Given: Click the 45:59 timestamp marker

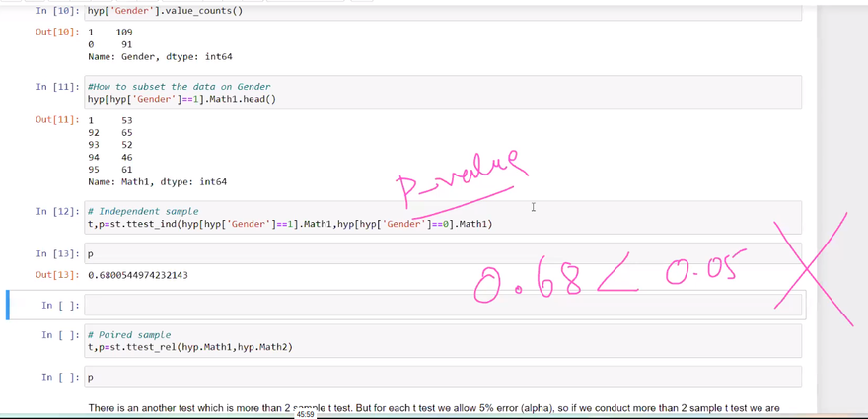Looking at the screenshot, I should click(x=305, y=414).
